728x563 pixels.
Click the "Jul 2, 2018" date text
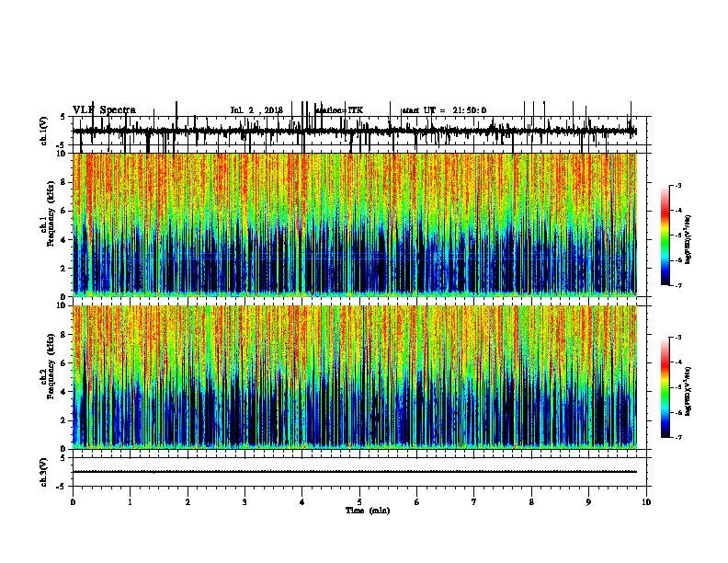[x=256, y=110]
